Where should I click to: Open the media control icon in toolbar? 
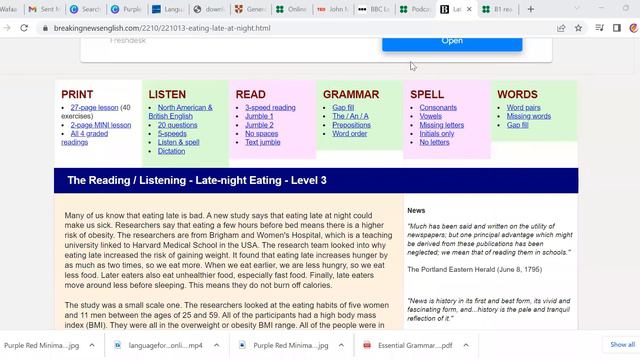coord(599,28)
